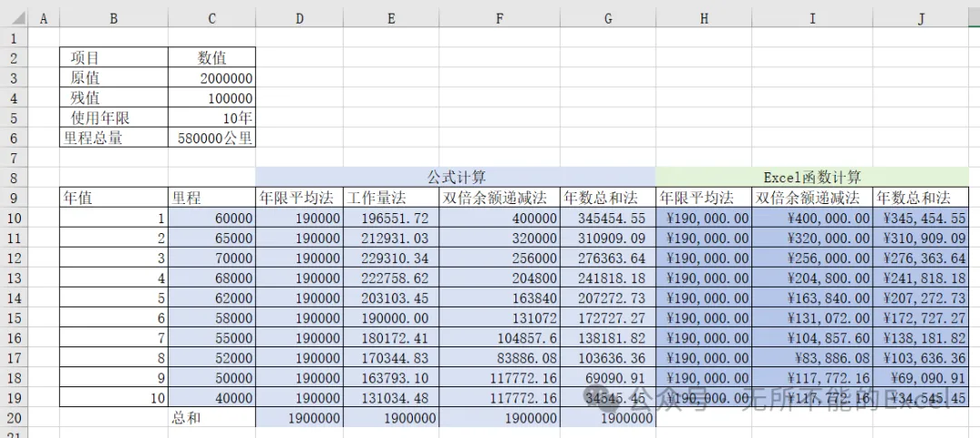The width and height of the screenshot is (980, 438).
Task: Select the 1900000 total in column G
Action: pyautogui.click(x=608, y=417)
